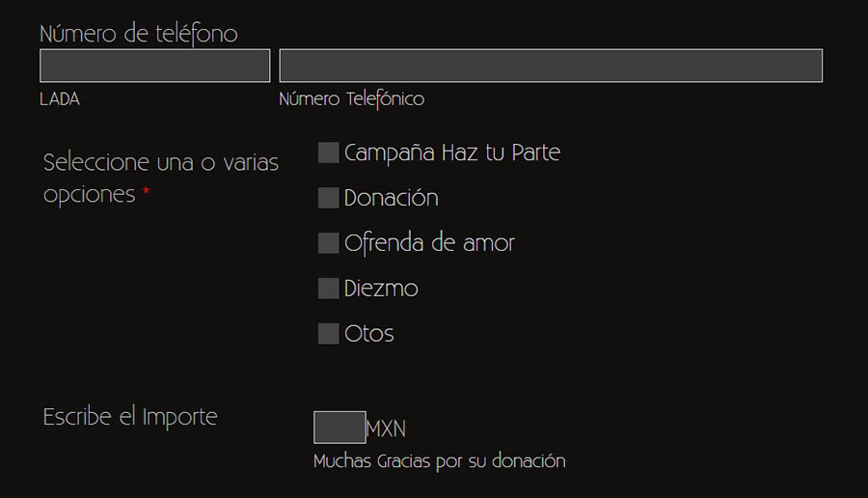868x498 pixels.
Task: Toggle the Otos checkbox
Action: pyautogui.click(x=329, y=334)
